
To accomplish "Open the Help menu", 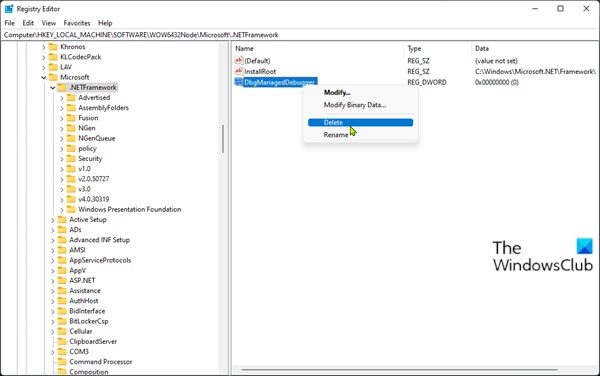I will 105,23.
